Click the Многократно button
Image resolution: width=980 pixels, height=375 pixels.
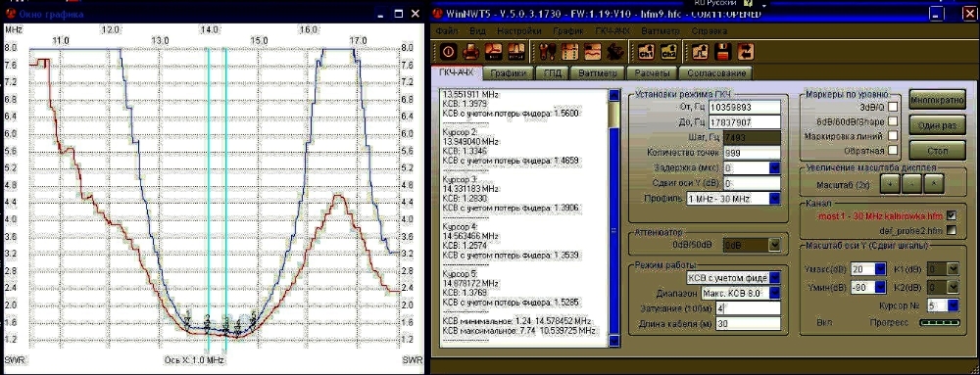937,100
